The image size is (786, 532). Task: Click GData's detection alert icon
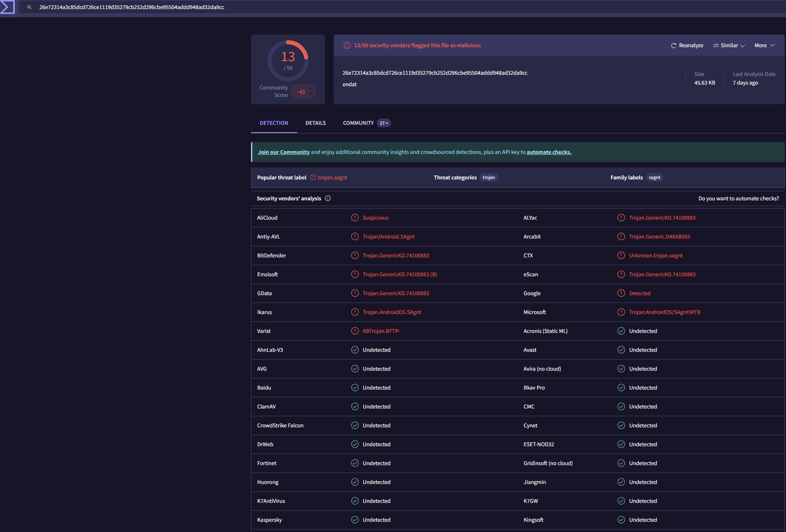pyautogui.click(x=355, y=293)
